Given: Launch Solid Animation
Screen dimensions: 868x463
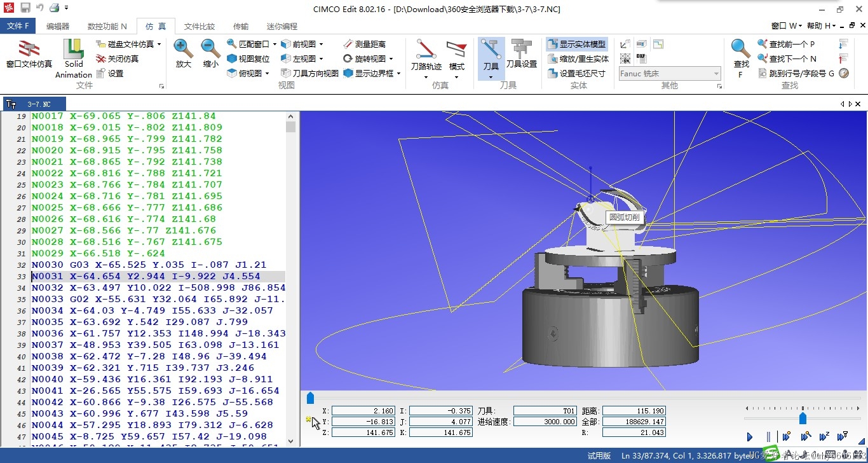Looking at the screenshot, I should click(74, 59).
